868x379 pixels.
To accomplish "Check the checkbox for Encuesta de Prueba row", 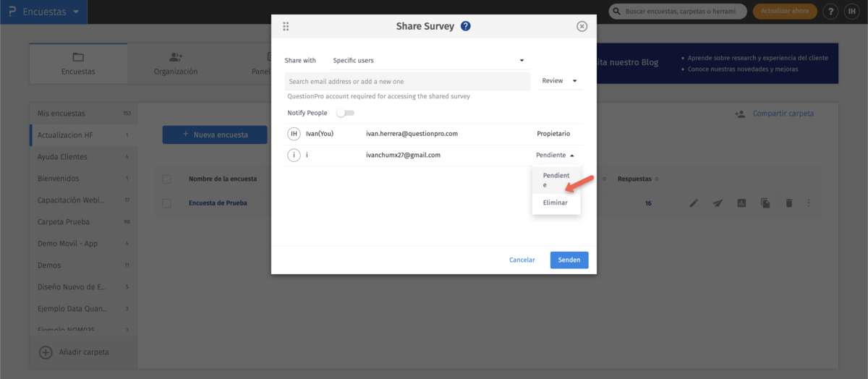I will point(167,203).
